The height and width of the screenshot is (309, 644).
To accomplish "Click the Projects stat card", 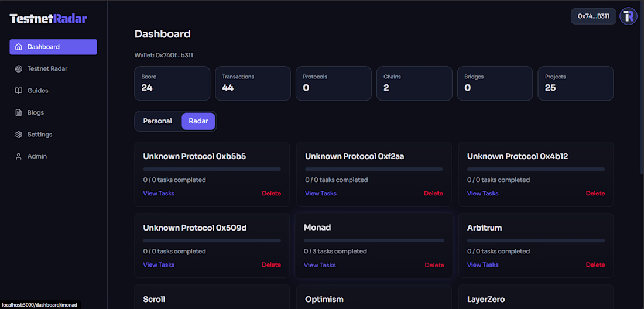I will [x=576, y=84].
